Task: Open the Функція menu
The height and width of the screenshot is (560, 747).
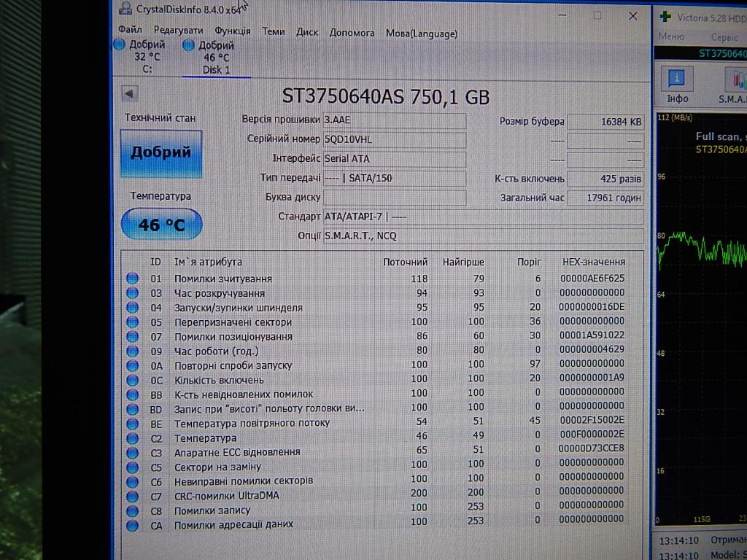Action: pos(232,31)
